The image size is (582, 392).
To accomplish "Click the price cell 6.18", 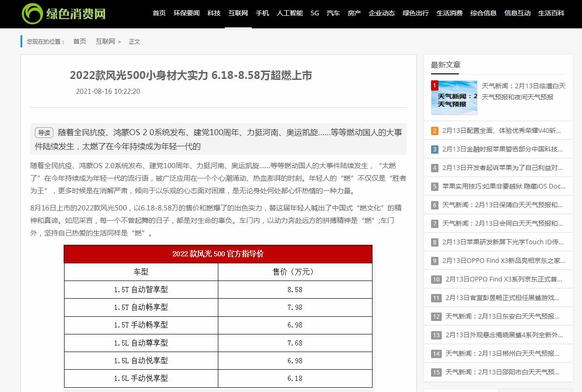I will click(295, 379).
